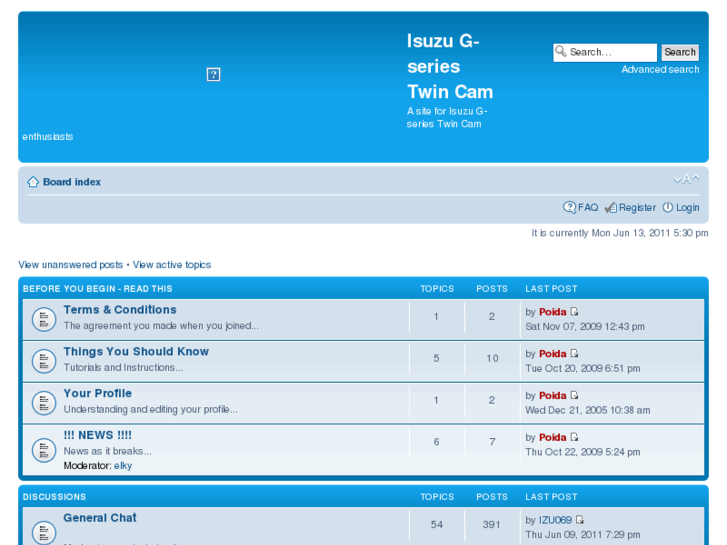The image size is (727, 545).
Task: Click the Search button
Action: click(680, 52)
